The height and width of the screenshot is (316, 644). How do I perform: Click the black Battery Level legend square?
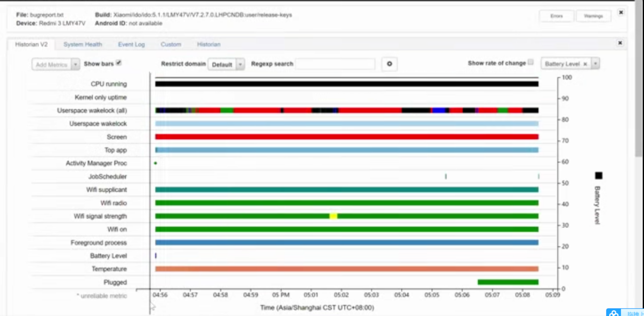click(599, 175)
